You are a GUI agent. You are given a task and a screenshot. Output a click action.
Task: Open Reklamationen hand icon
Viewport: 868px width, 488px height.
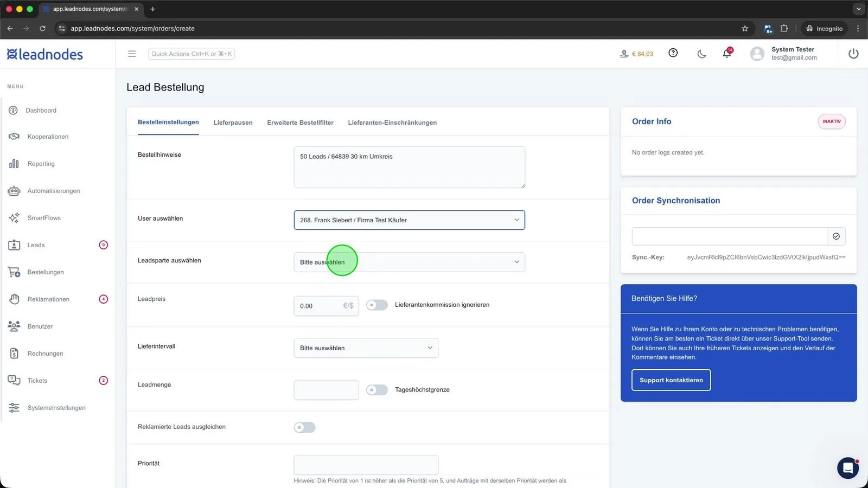pos(14,299)
